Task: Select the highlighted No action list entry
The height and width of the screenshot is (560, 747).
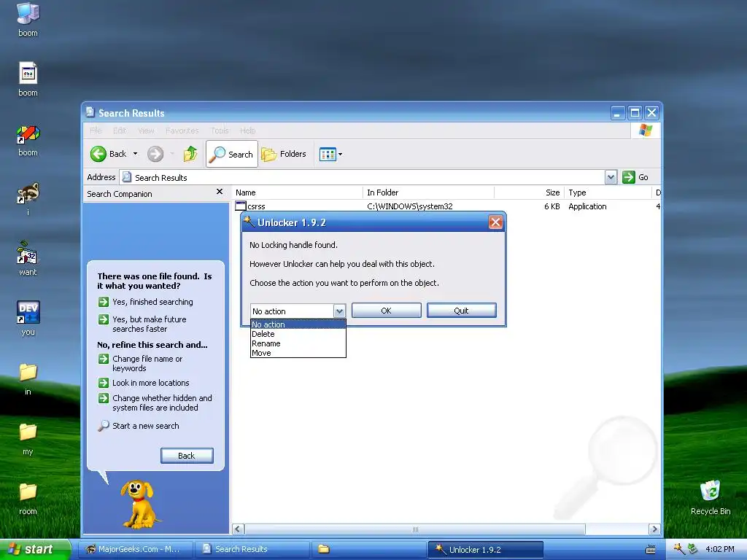Action: pos(298,324)
